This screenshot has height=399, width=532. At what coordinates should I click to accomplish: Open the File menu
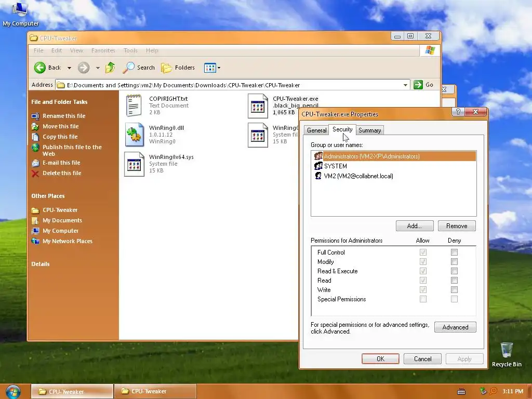pyautogui.click(x=38, y=50)
